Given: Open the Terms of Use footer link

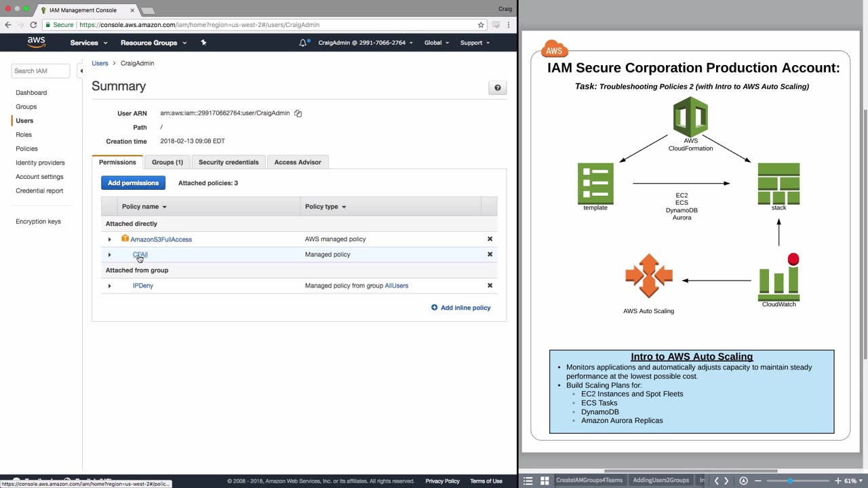Looking at the screenshot, I should point(486,481).
